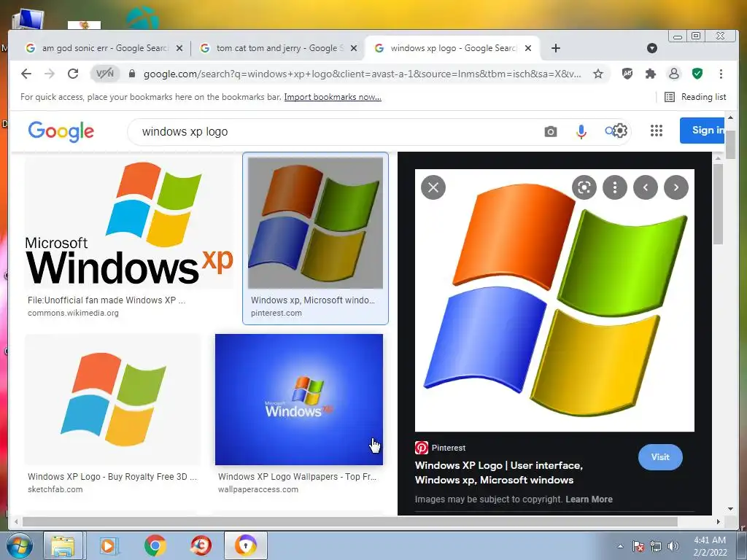The height and width of the screenshot is (560, 747).
Task: Open the browser profile avatar icon
Action: 673,74
